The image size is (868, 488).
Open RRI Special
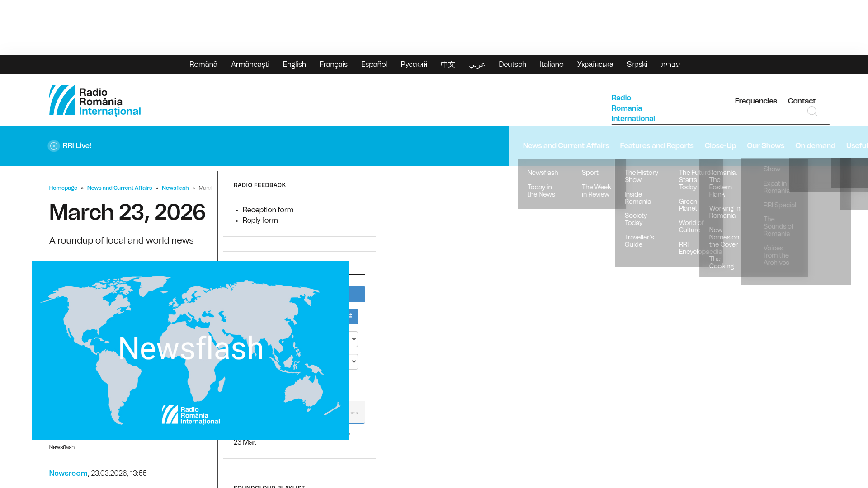coord(779,205)
